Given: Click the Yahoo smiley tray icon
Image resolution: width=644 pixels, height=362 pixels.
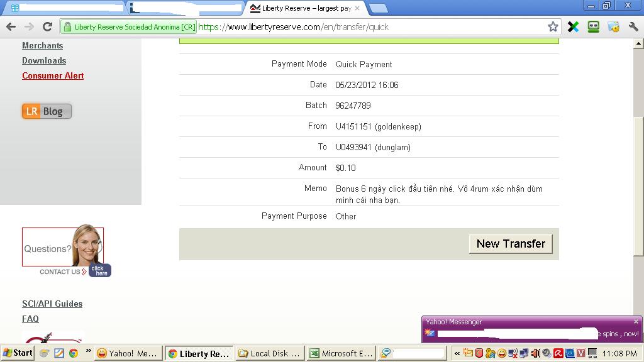Looking at the screenshot, I should click(x=501, y=353).
